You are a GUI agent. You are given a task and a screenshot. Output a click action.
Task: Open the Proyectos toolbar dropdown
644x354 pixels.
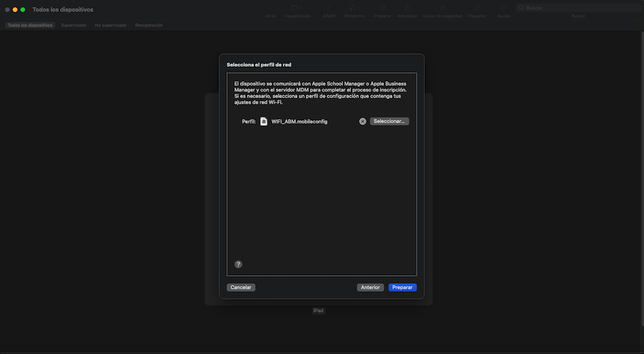pyautogui.click(x=355, y=8)
